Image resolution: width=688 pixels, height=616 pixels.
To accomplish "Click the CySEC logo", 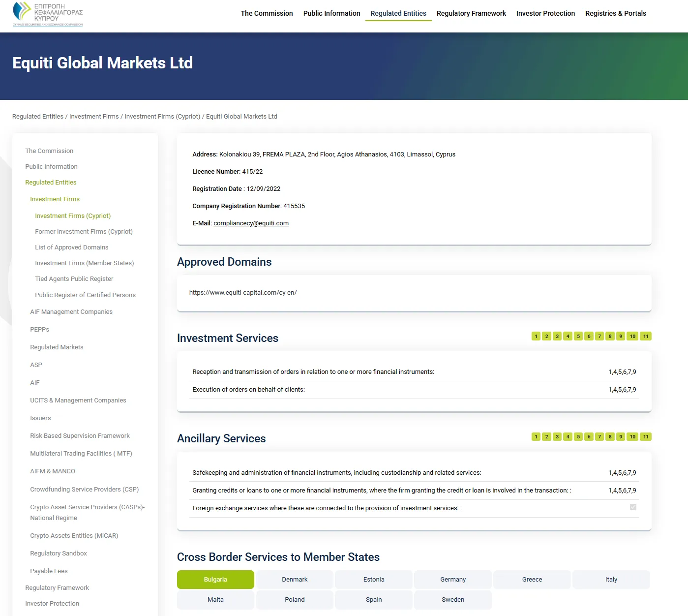I will click(x=48, y=14).
